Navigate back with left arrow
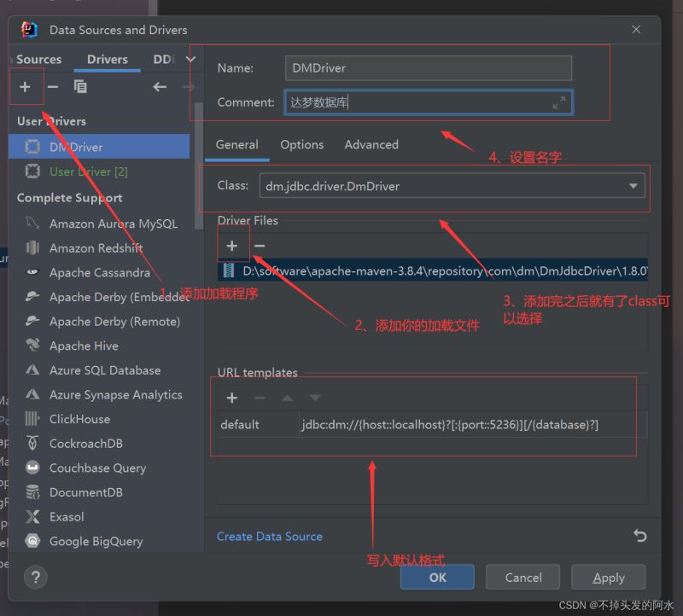Image resolution: width=683 pixels, height=616 pixels. point(160,87)
